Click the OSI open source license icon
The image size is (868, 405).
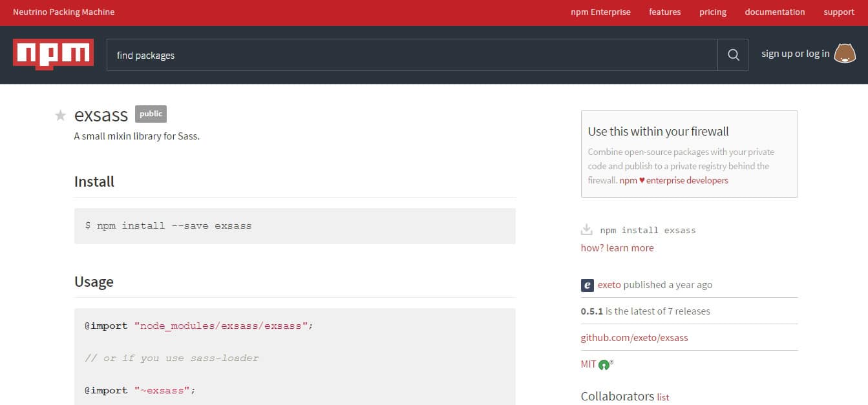605,364
